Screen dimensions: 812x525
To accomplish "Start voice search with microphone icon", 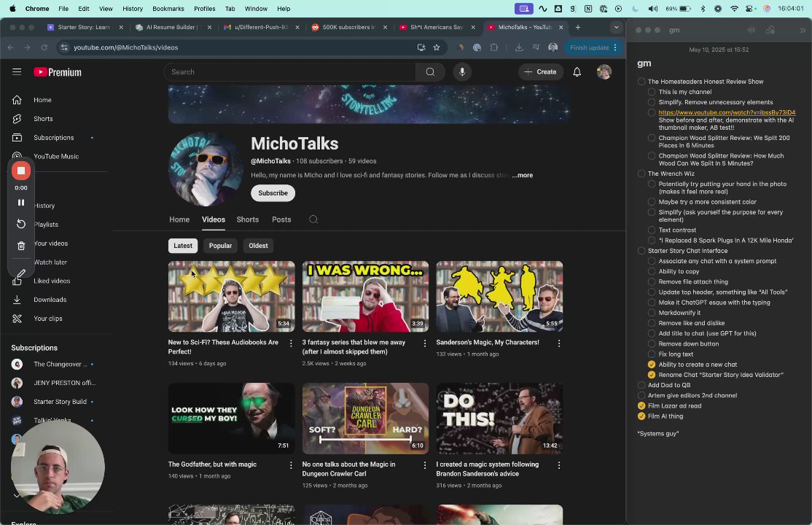I will [x=462, y=72].
